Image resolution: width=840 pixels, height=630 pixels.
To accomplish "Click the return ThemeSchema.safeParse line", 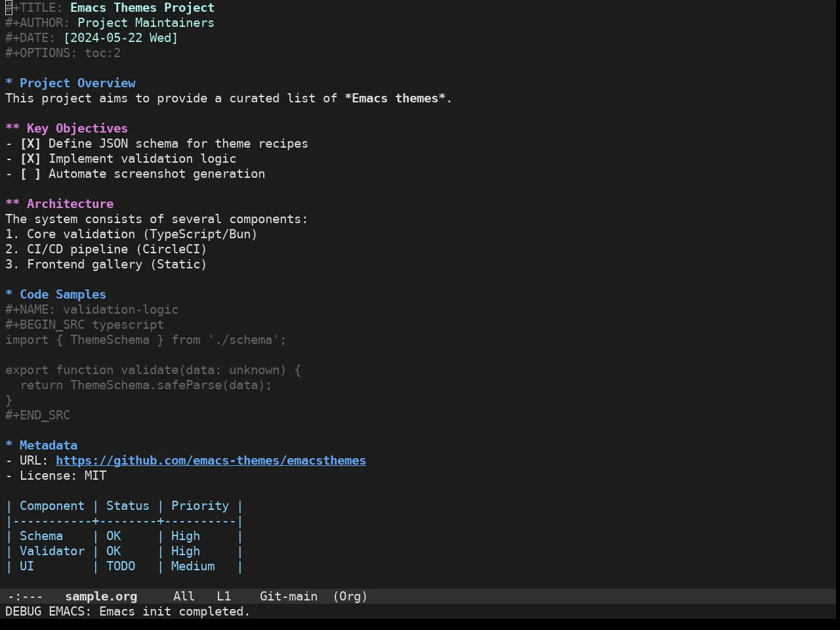I will pos(146,385).
